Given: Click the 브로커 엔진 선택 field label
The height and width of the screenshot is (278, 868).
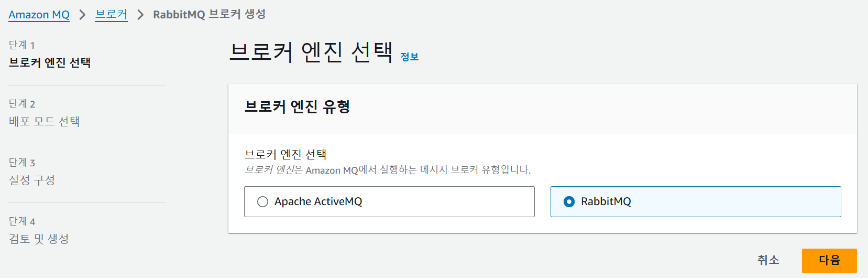Looking at the screenshot, I should pos(285,154).
